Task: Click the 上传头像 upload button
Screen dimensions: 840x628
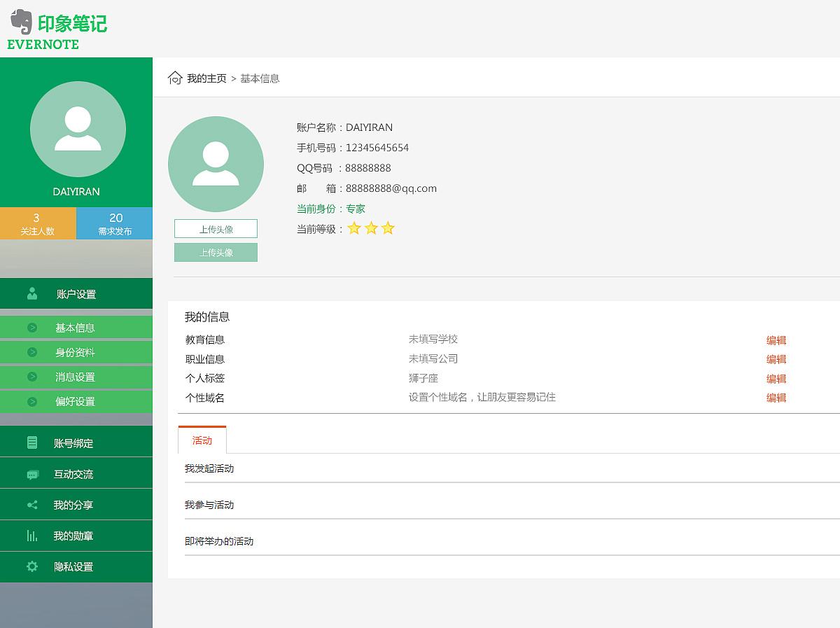Action: (215, 228)
